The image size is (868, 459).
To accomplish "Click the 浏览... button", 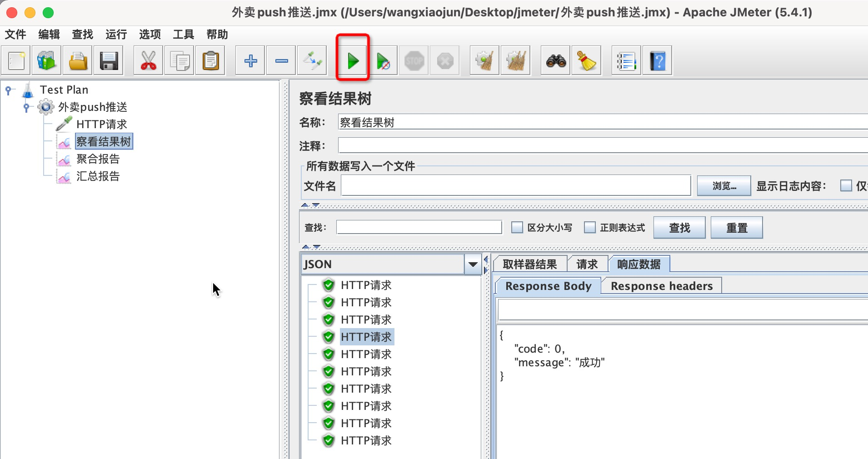I will tap(724, 186).
